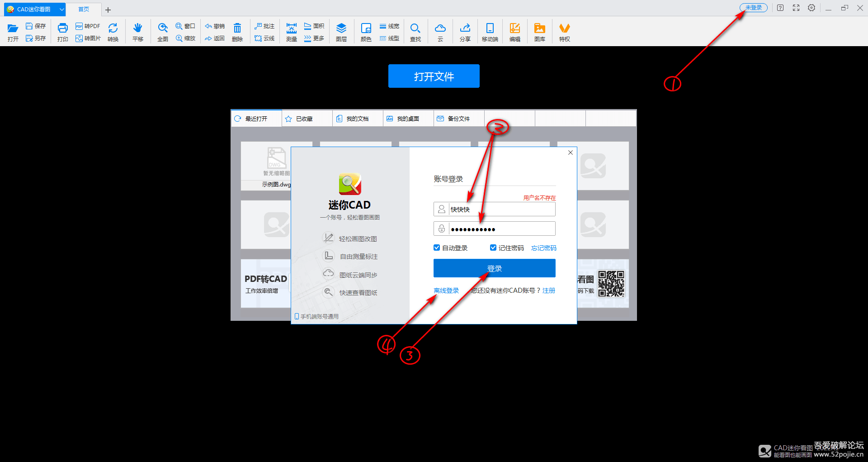Click the 打开 open file toolbar icon
Image resolution: width=868 pixels, height=462 pixels.
pos(13,32)
